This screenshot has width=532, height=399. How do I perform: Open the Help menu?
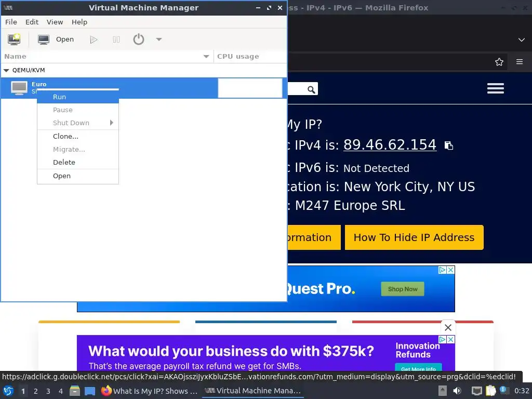(x=79, y=22)
